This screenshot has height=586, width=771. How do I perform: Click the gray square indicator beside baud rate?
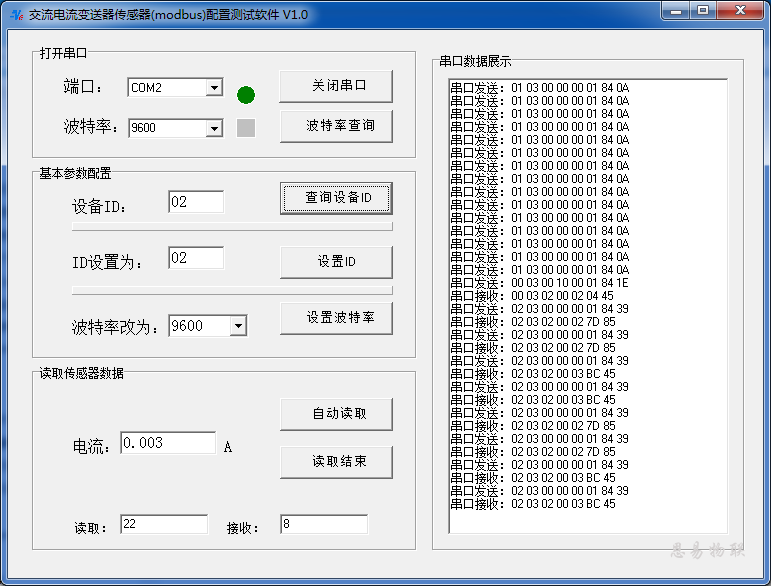click(246, 128)
